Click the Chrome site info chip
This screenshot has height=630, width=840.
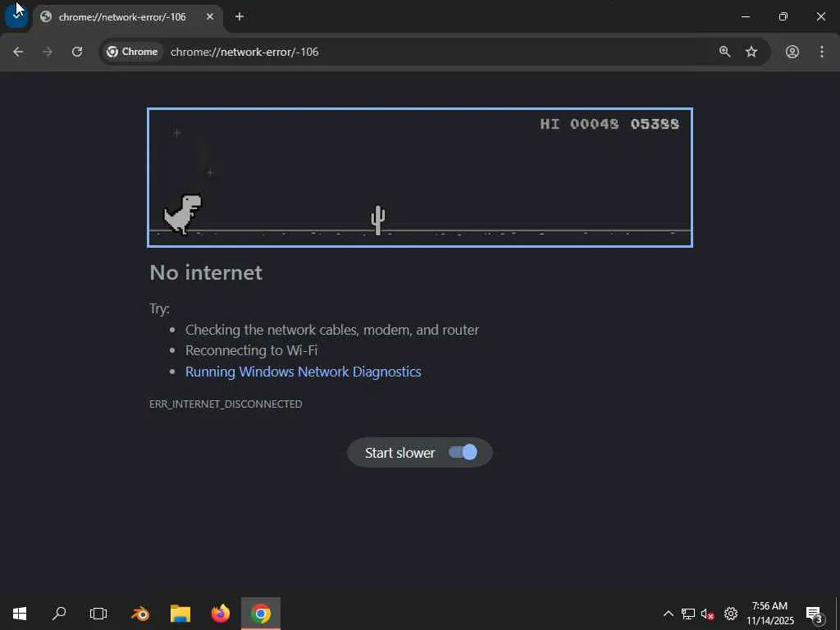tap(132, 52)
